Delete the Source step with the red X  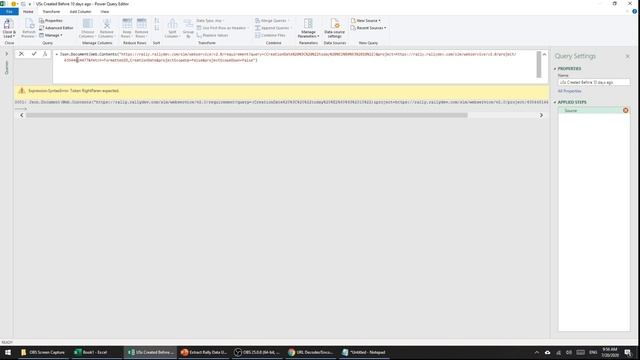pyautogui.click(x=625, y=111)
